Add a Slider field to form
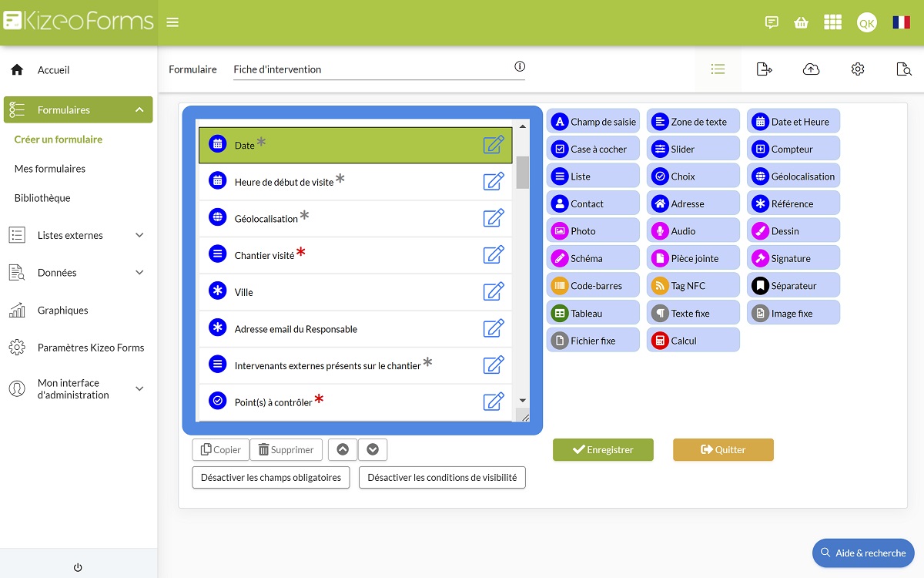924x578 pixels. point(693,149)
